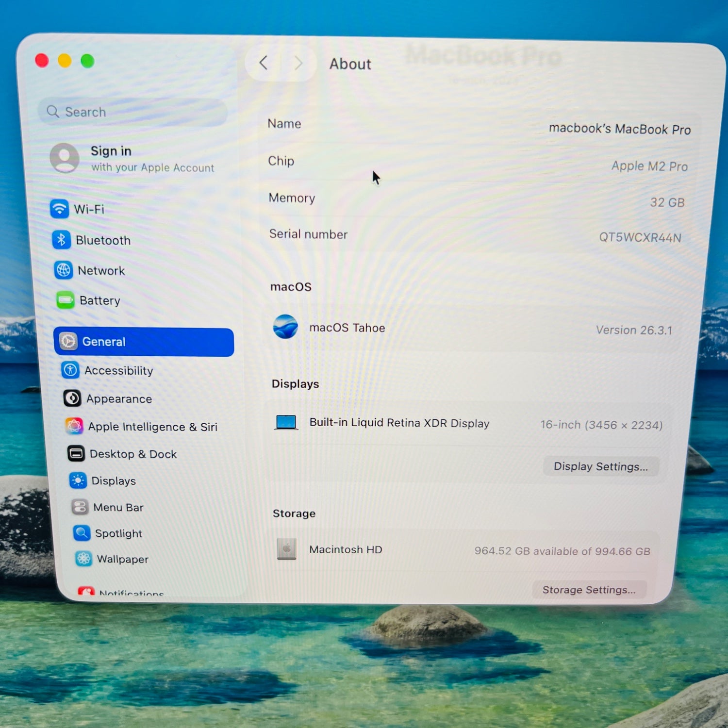Open Bluetooth settings via its icon
Screen dimensions: 728x728
click(61, 240)
